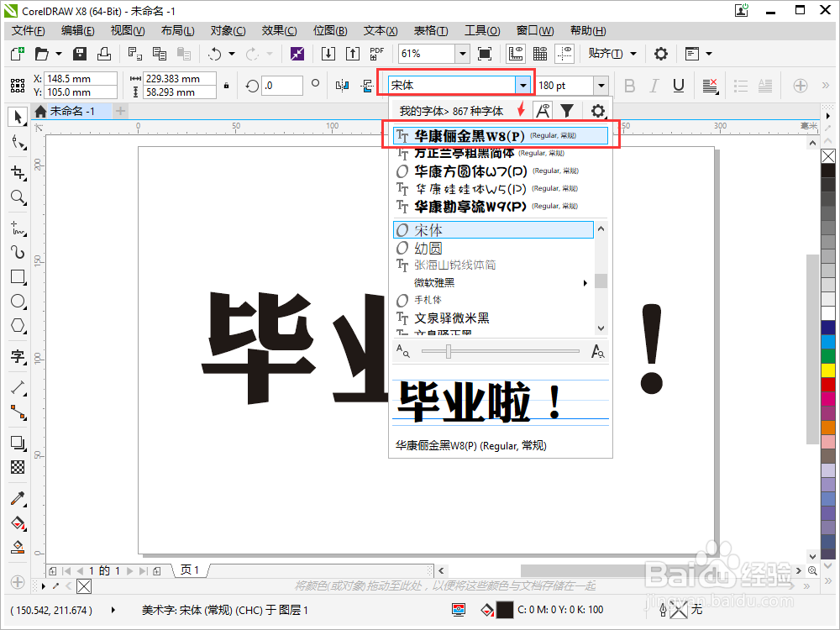Select the Transparency checkerboard tool
This screenshot has height=630, width=840.
[x=18, y=467]
